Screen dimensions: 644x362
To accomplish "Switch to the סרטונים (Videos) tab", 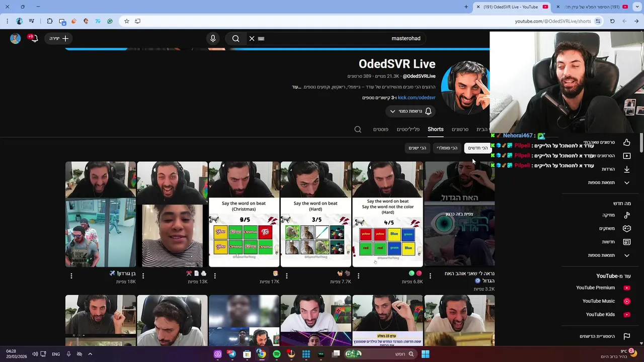I will [460, 129].
